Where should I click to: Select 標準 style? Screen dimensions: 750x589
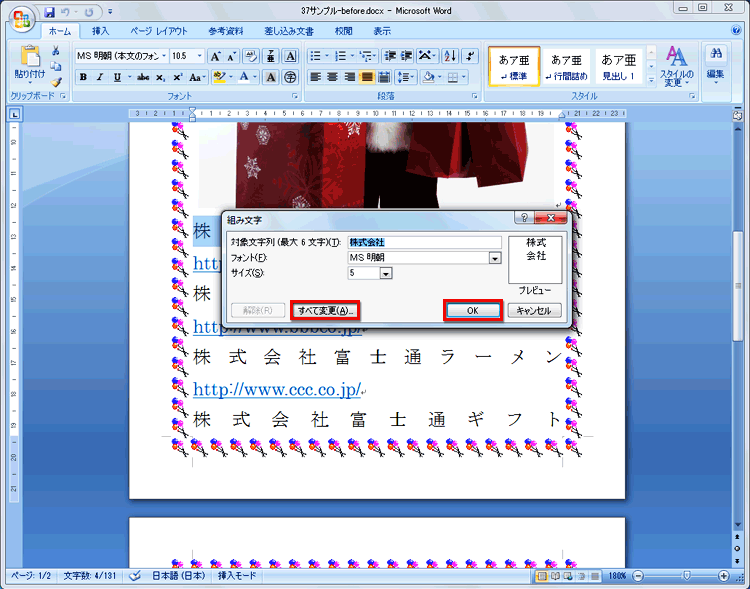(514, 67)
